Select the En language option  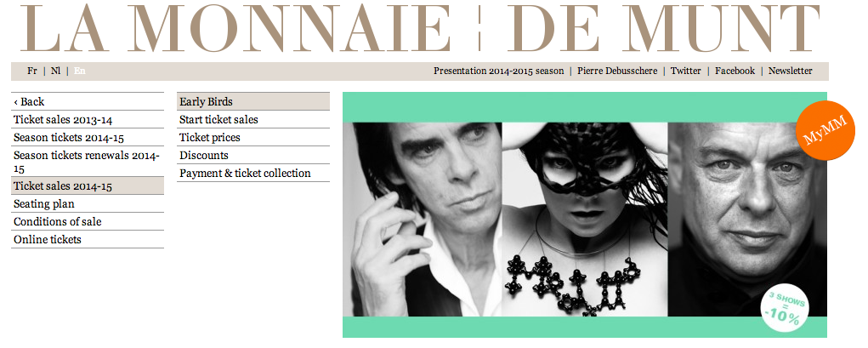[x=80, y=71]
